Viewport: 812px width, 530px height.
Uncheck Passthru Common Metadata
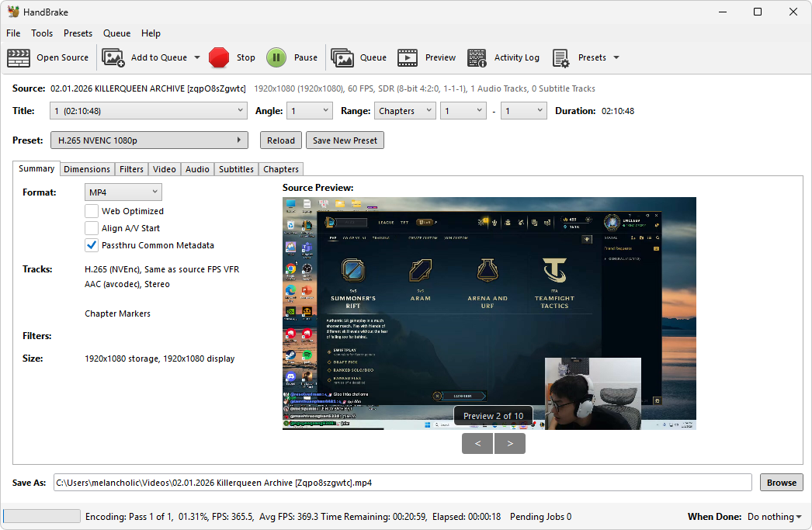(92, 245)
